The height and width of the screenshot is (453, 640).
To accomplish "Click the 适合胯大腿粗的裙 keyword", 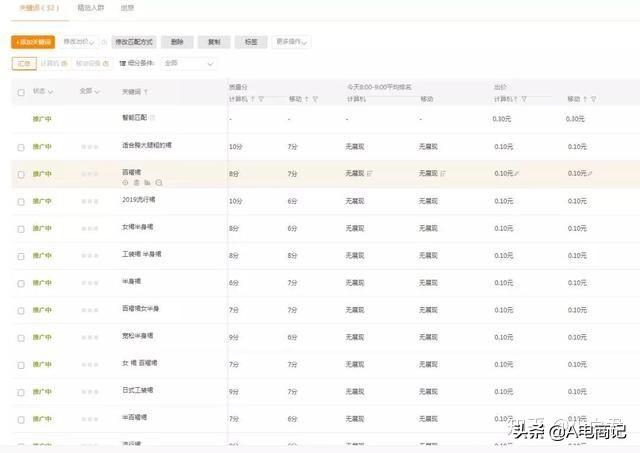I will tap(147, 145).
